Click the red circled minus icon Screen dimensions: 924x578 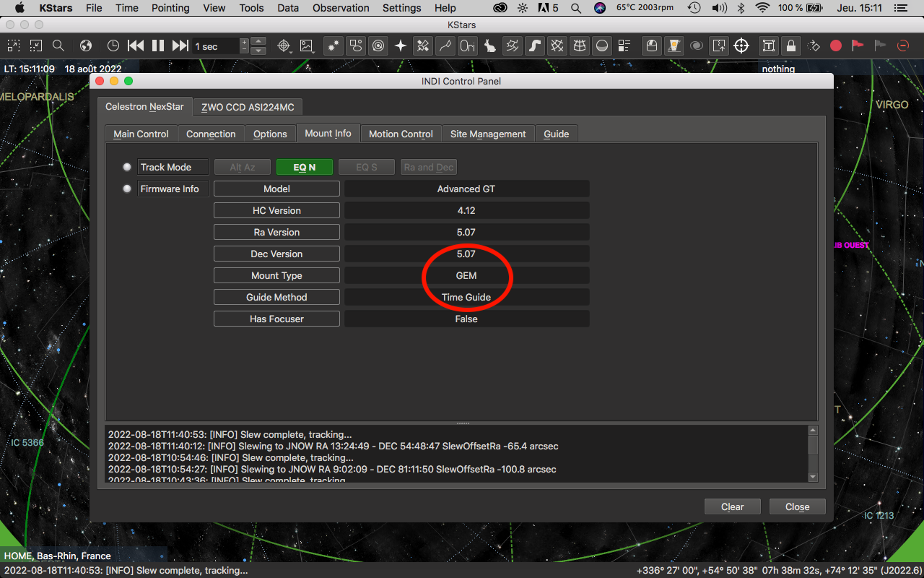(x=902, y=46)
